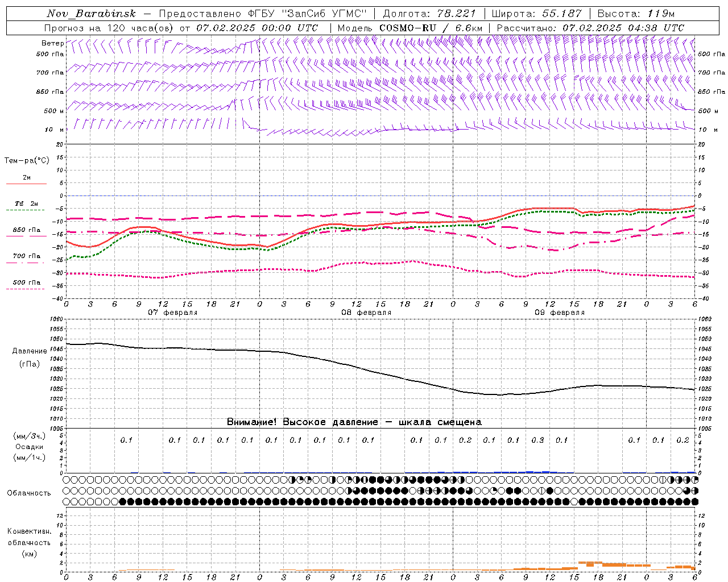Click the Nov_Barabinsk station title
The height and width of the screenshot is (582, 728).
point(91,14)
